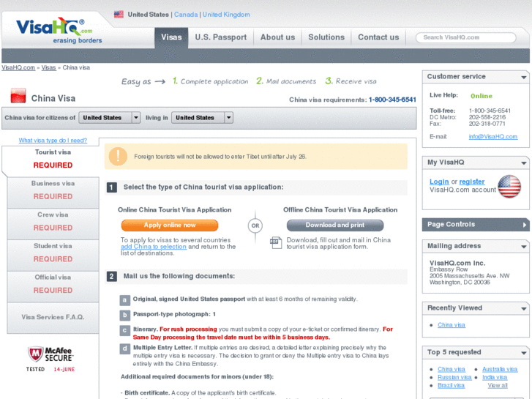Click the info@VisaHQ.com email link
The height and width of the screenshot is (399, 532).
pyautogui.click(x=493, y=136)
